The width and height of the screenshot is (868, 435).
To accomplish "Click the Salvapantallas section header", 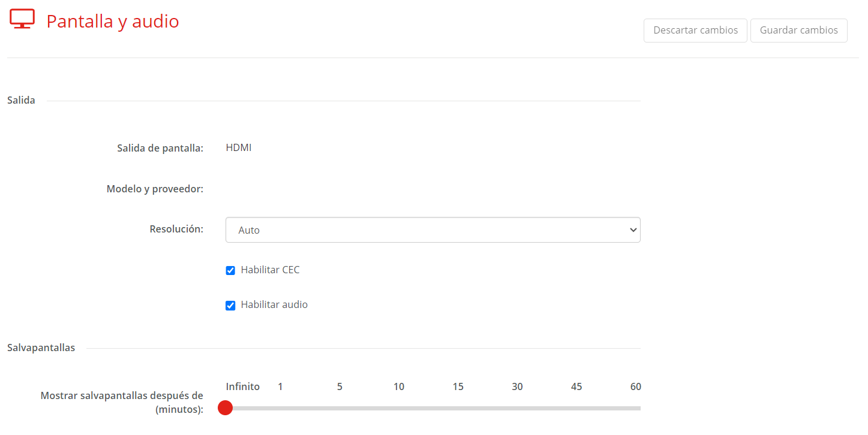I will pyautogui.click(x=41, y=348).
